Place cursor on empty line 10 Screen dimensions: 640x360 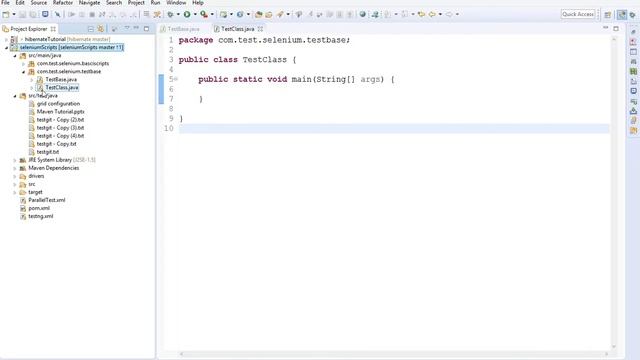pyautogui.click(x=394, y=128)
